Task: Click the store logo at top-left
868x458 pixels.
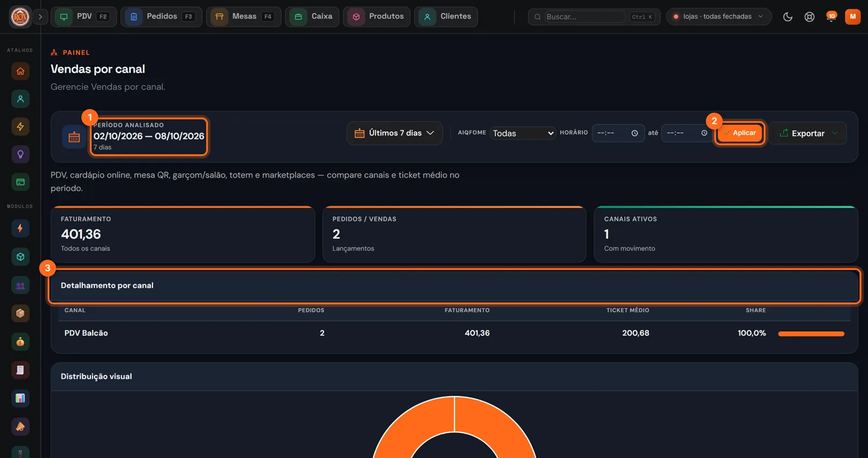Action: 20,17
